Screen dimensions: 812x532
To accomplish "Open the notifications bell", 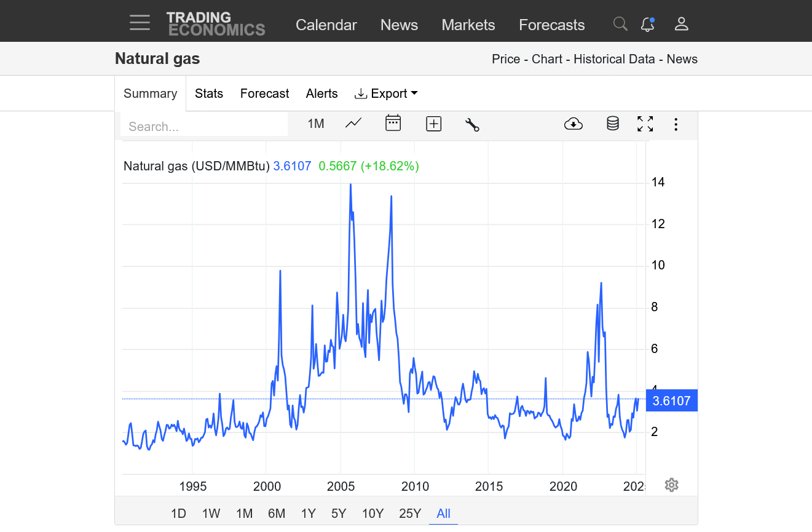I will 647,24.
